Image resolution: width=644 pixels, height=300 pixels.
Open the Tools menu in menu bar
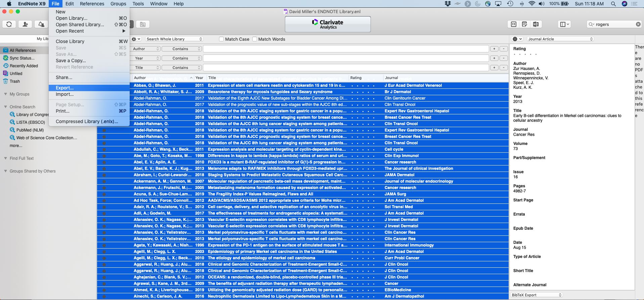coord(138,4)
